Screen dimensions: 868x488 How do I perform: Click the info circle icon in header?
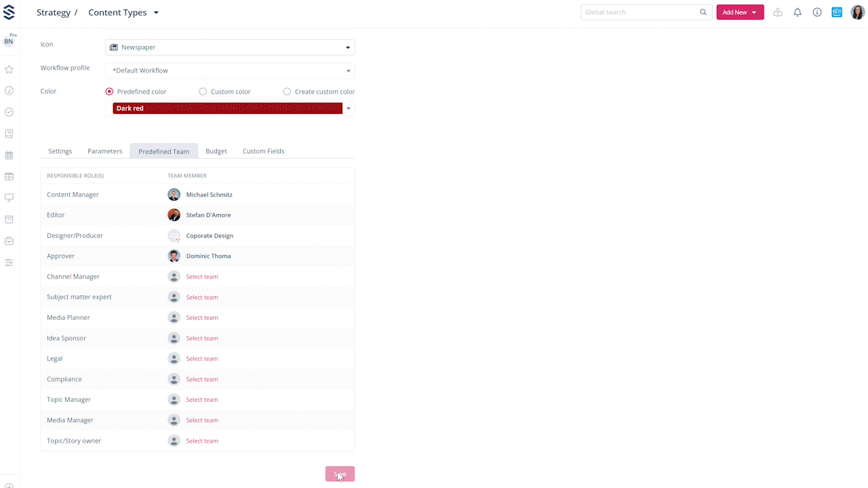pos(817,12)
